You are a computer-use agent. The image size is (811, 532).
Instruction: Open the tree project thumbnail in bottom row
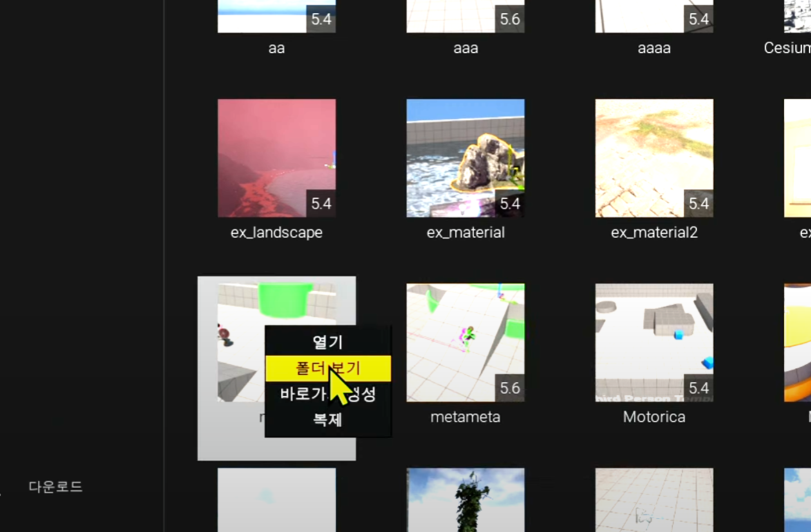[466, 500]
